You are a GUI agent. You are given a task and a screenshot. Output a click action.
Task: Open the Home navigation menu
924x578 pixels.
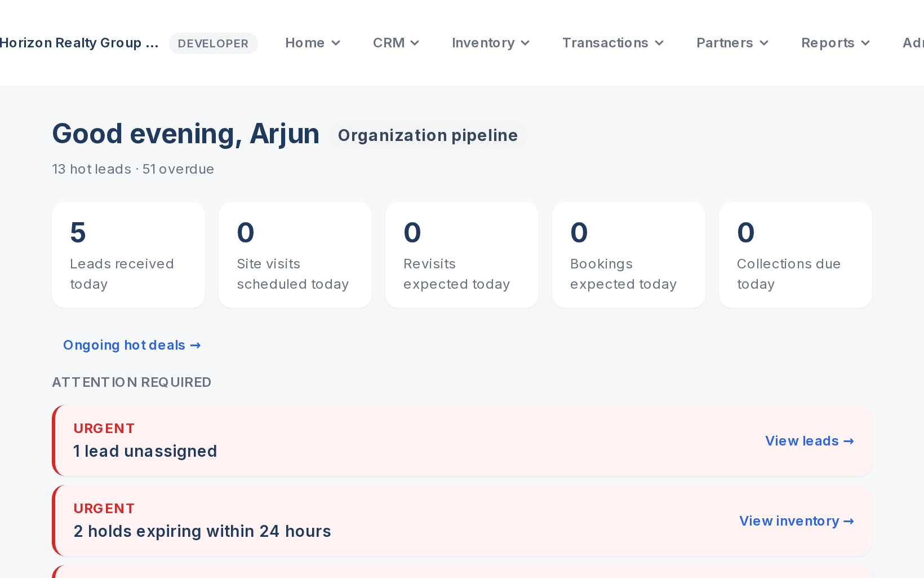pyautogui.click(x=312, y=43)
